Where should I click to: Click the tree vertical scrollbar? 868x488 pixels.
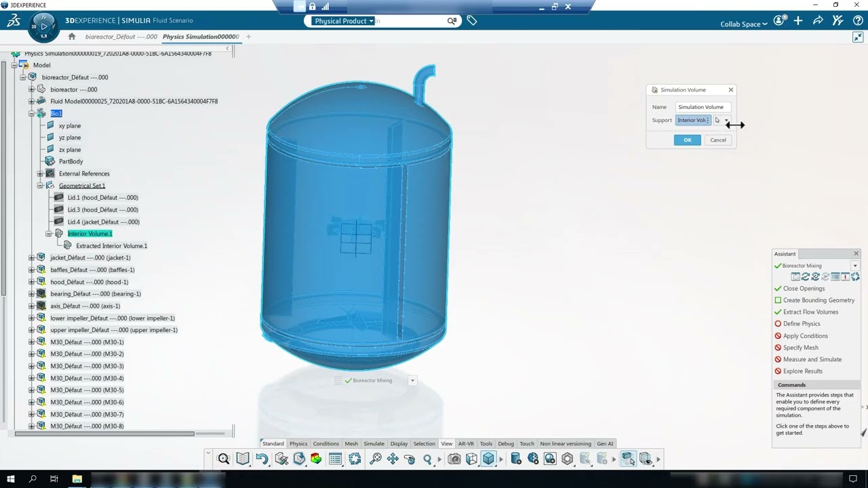pos(4,178)
